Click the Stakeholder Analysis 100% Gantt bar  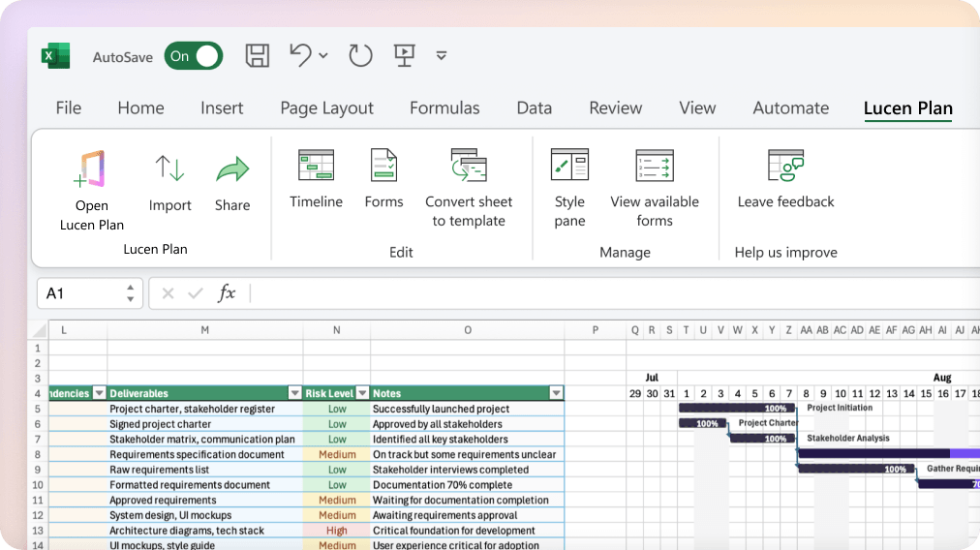(763, 439)
